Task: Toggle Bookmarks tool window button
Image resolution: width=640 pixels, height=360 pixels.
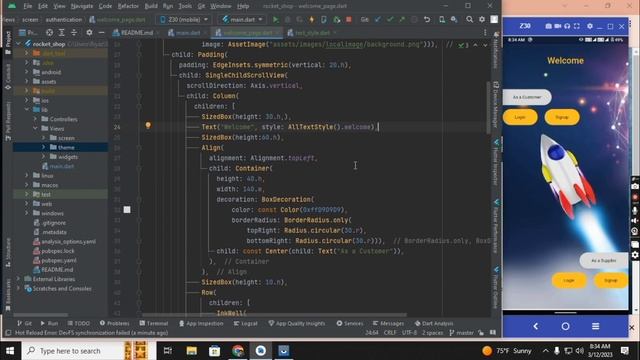Action: (8, 296)
